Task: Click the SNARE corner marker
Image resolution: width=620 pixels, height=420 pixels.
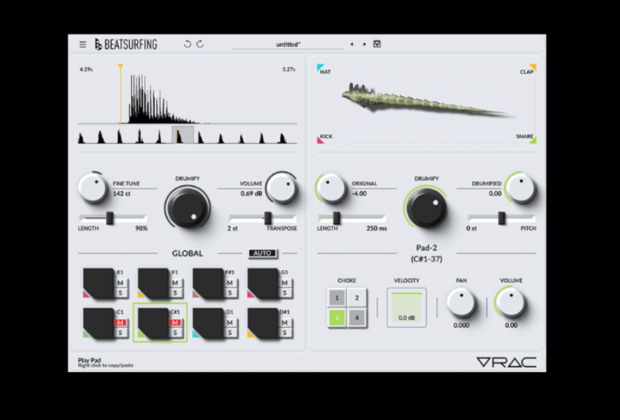Action: [533, 140]
